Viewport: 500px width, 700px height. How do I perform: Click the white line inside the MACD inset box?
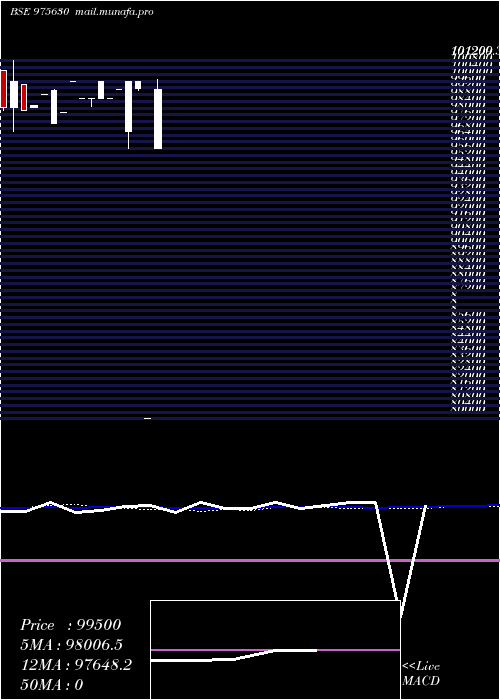tap(234, 656)
